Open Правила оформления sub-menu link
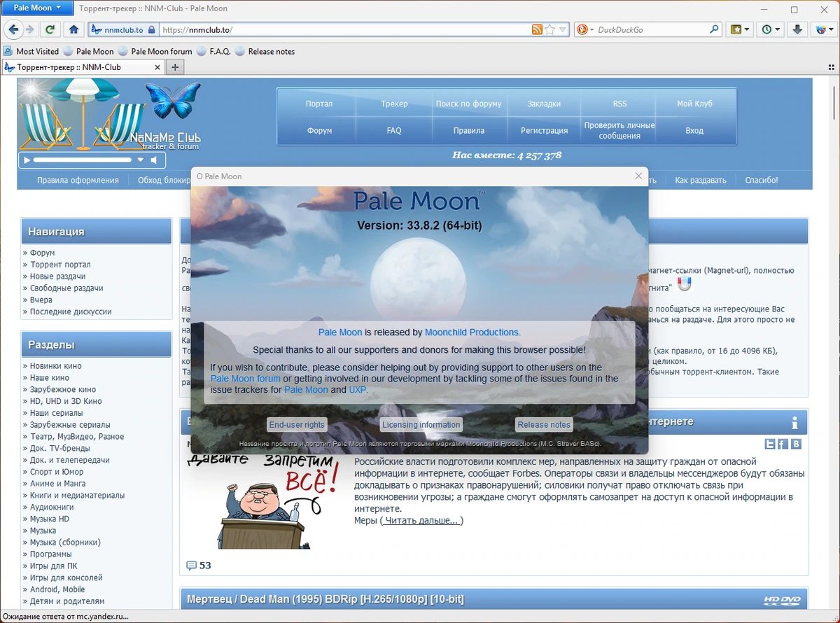This screenshot has width=840, height=623. pos(78,180)
